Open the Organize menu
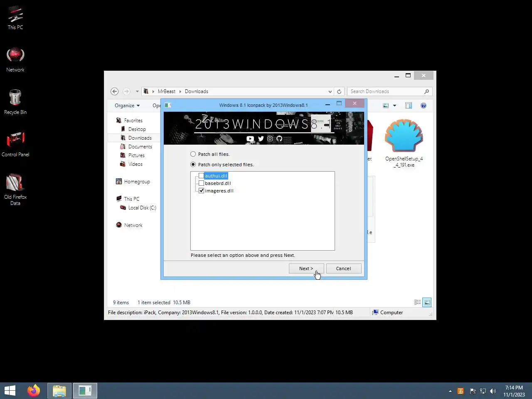 point(127,106)
